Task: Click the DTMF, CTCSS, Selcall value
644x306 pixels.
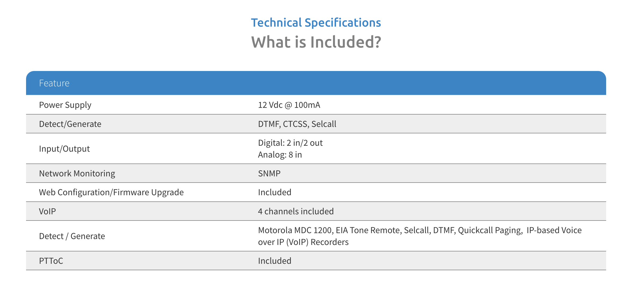Action: 297,124
